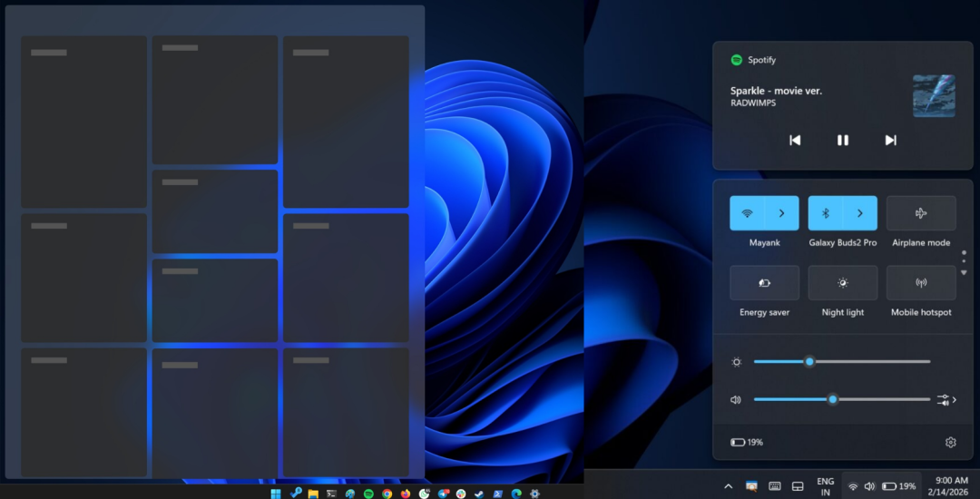Image resolution: width=980 pixels, height=499 pixels.
Task: Click the Windows Start button
Action: [276, 494]
